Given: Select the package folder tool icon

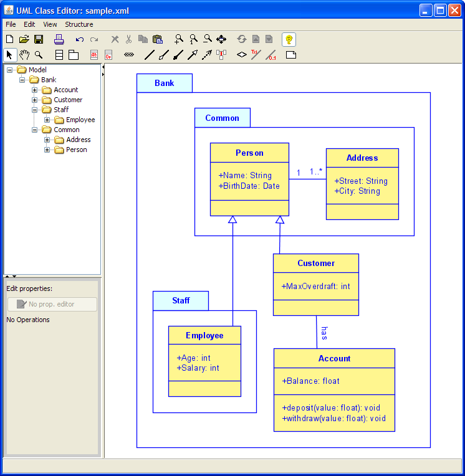Looking at the screenshot, I should click(x=74, y=55).
